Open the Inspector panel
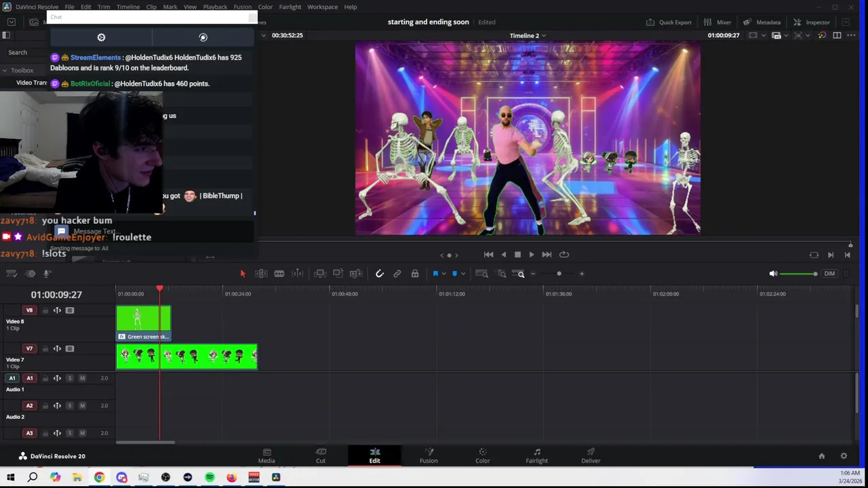The height and width of the screenshot is (488, 868). point(811,22)
